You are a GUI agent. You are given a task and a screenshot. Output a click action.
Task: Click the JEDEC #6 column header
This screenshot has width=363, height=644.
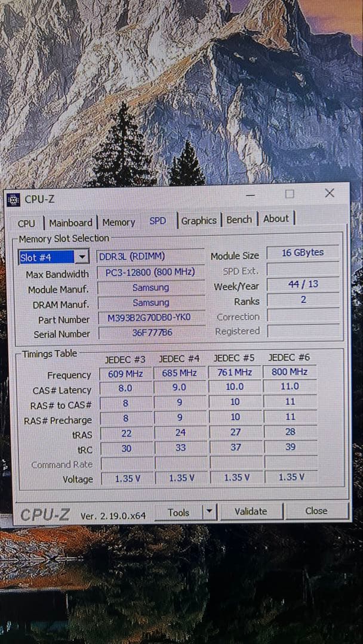pyautogui.click(x=289, y=357)
